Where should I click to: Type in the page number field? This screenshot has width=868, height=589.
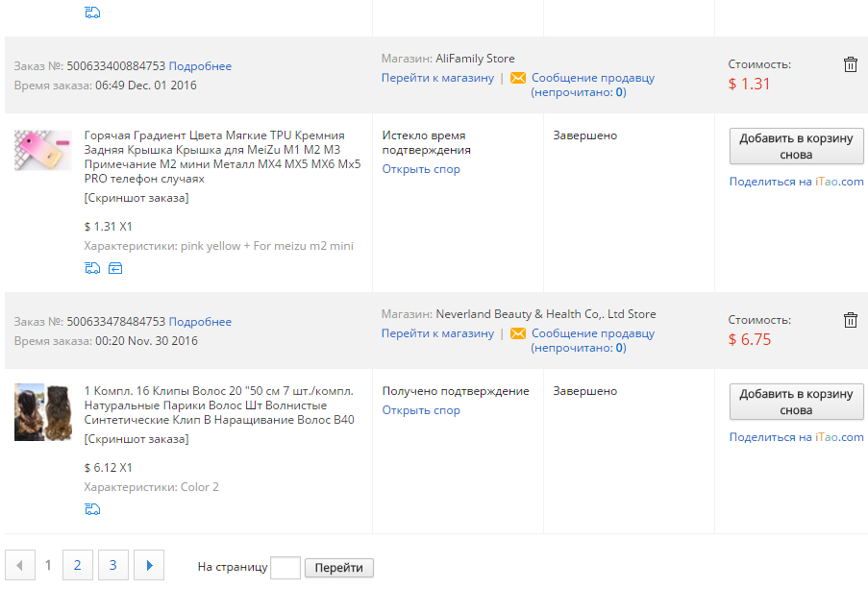click(285, 568)
